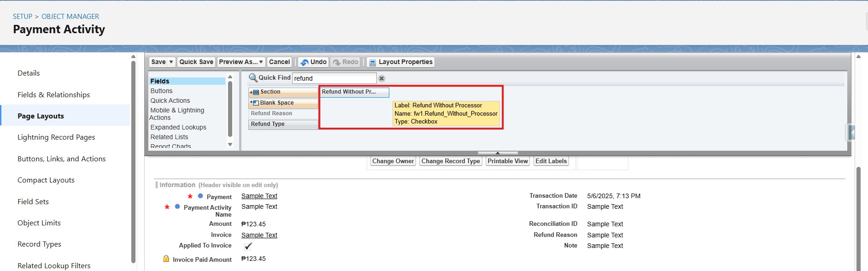Click the Applied To Invoice checkmark
The width and height of the screenshot is (868, 271).
248,246
